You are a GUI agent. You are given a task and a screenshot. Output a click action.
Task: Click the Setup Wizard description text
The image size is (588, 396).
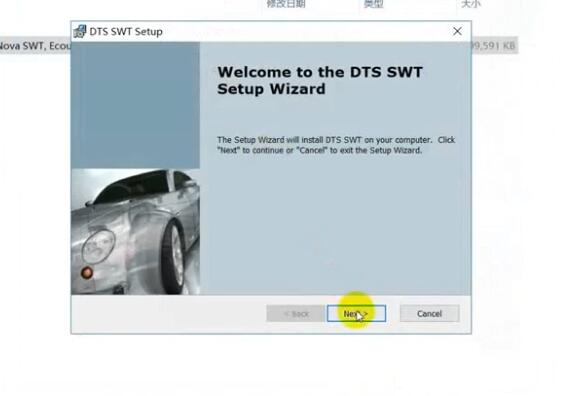(336, 145)
